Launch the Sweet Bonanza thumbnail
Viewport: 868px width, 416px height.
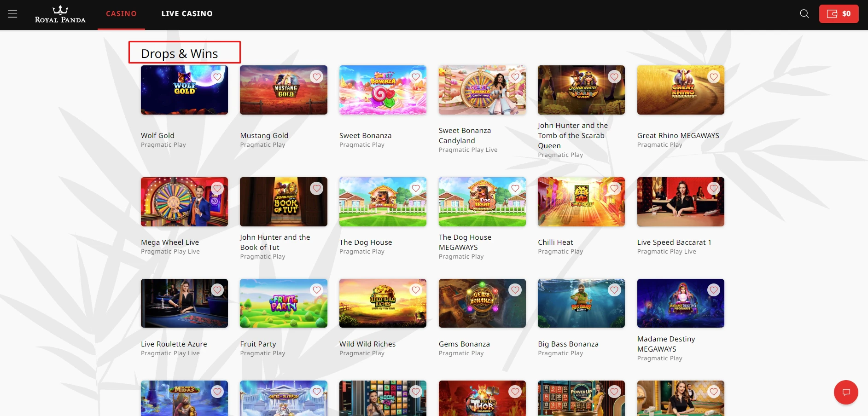383,90
